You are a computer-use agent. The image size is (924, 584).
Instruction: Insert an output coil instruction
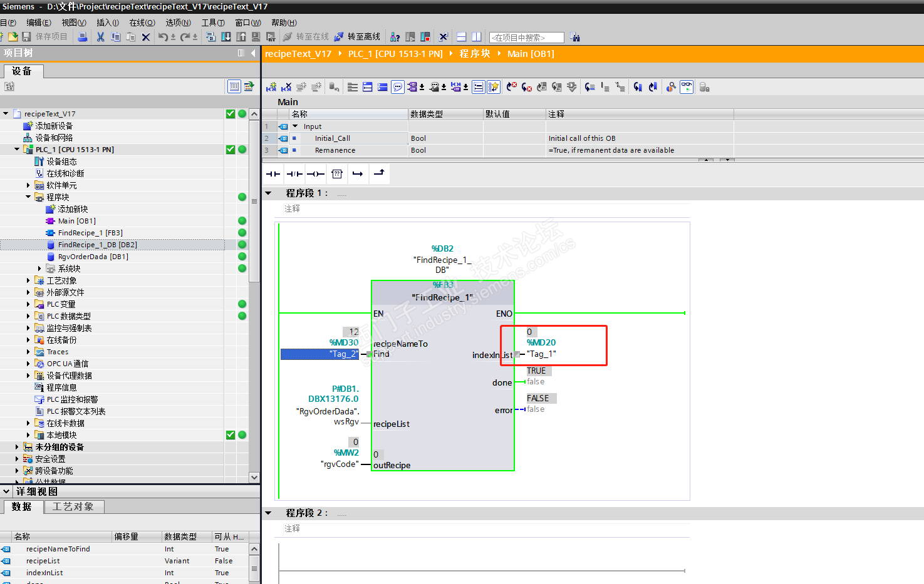pos(316,174)
